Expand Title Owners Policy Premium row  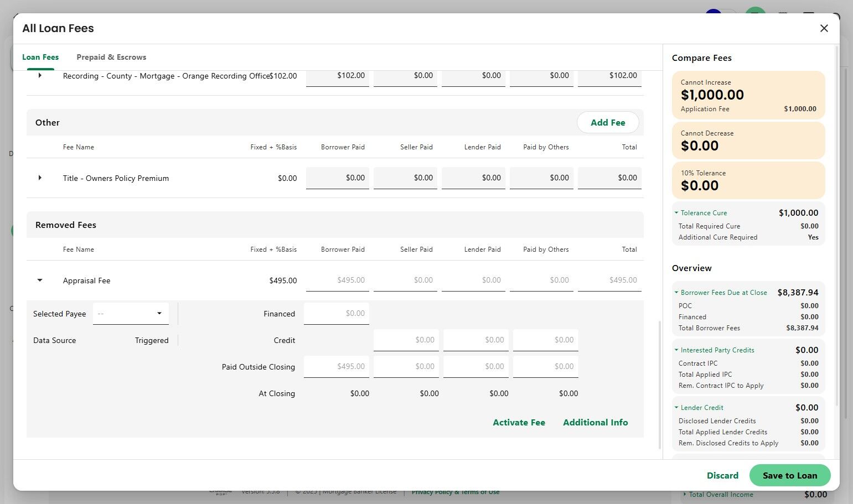40,178
